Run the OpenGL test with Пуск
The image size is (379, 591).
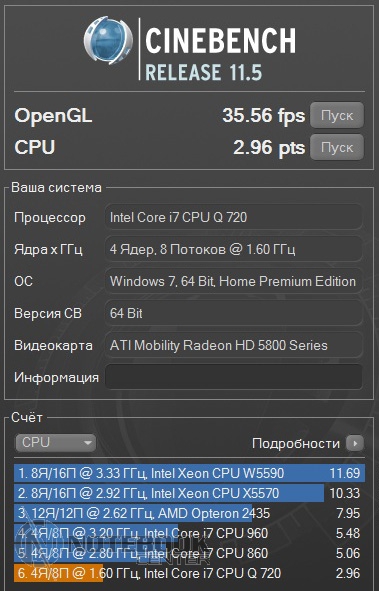(337, 115)
